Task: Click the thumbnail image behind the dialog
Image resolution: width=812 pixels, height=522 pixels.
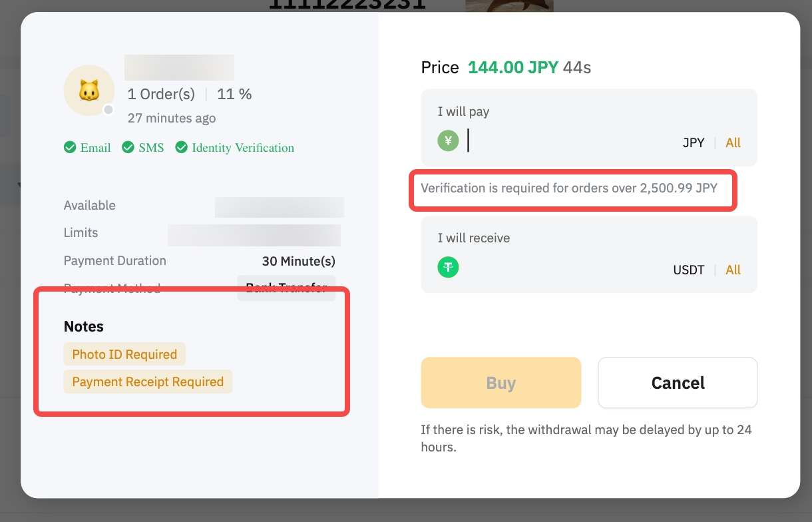Action: (509, 6)
